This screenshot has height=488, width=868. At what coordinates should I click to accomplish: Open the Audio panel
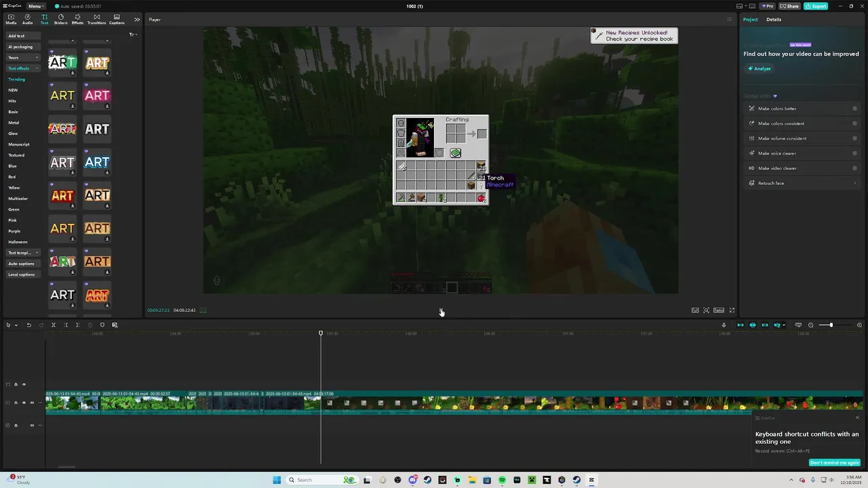(x=27, y=19)
